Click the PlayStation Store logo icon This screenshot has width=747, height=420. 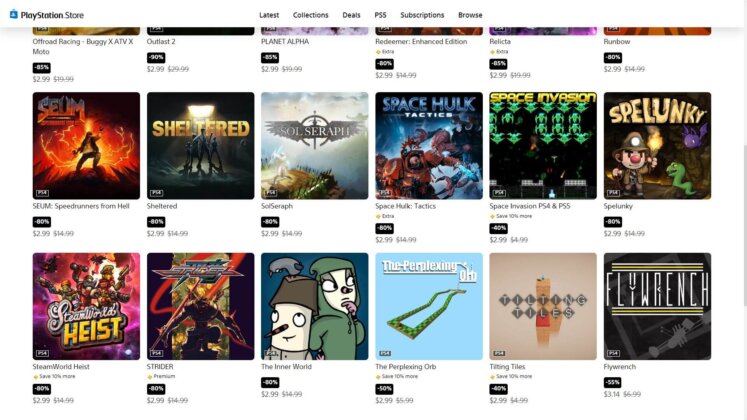pyautogui.click(x=14, y=14)
